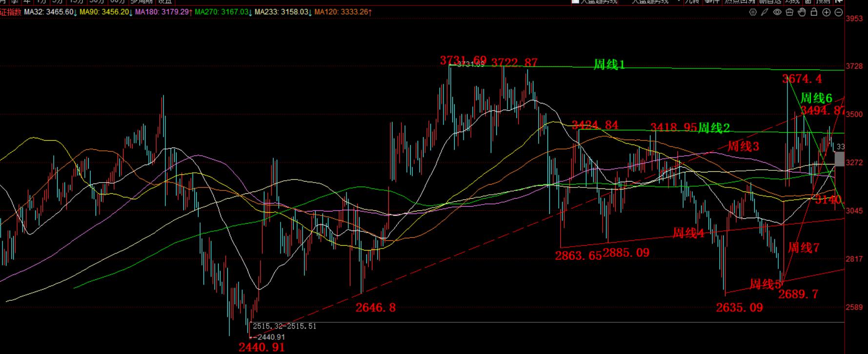Zoom out with minus circle icon
The height and width of the screenshot is (354, 868).
[839, 12]
